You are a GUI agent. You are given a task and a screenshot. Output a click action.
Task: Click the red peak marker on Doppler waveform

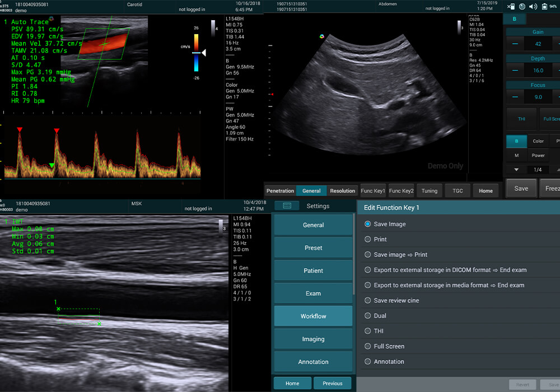pos(20,130)
